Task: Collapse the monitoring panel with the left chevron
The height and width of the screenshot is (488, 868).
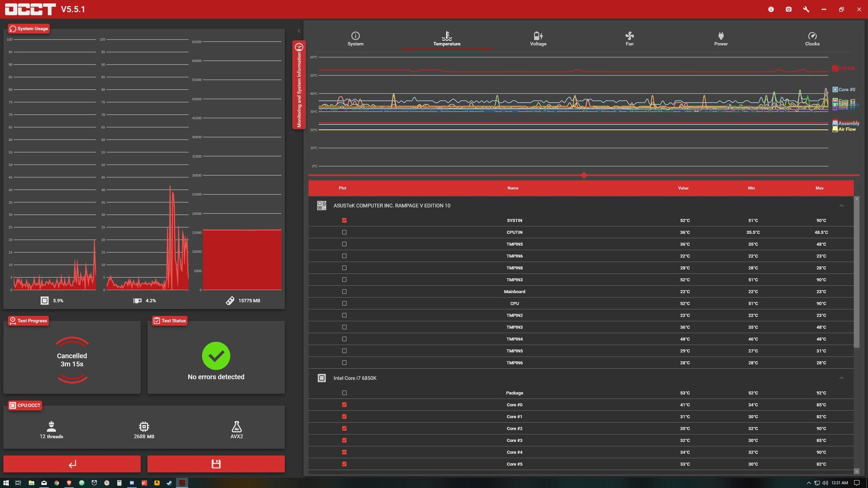Action: [299, 31]
